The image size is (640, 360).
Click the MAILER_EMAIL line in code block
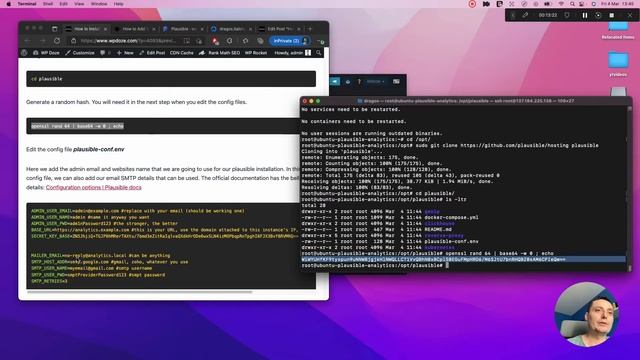pyautogui.click(x=100, y=256)
